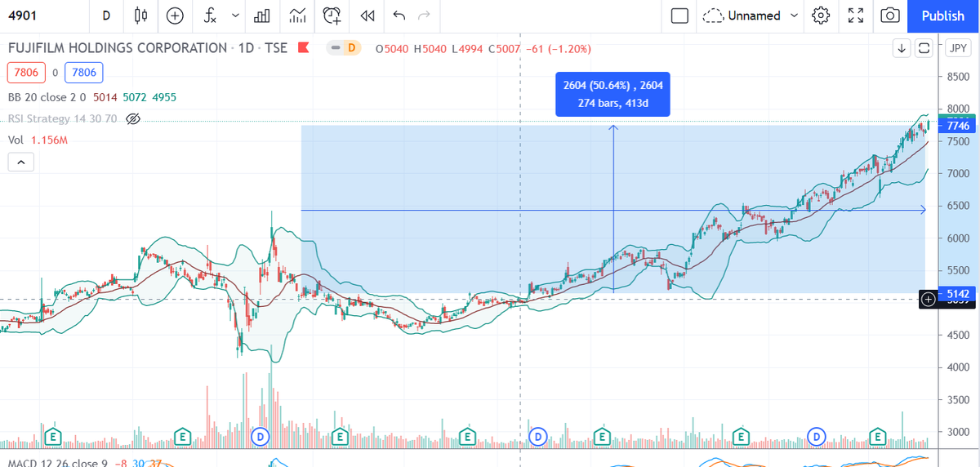
Task: Open the D interval selector
Action: [x=105, y=16]
